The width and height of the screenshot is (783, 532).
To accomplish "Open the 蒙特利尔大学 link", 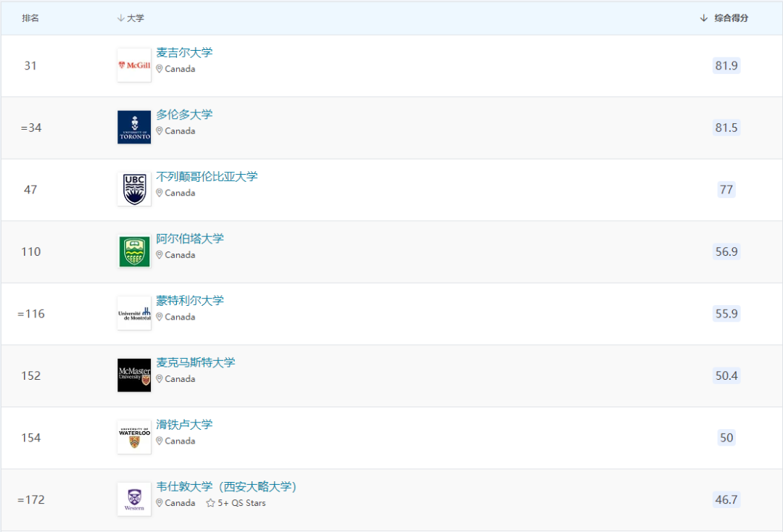I will click(x=190, y=301).
